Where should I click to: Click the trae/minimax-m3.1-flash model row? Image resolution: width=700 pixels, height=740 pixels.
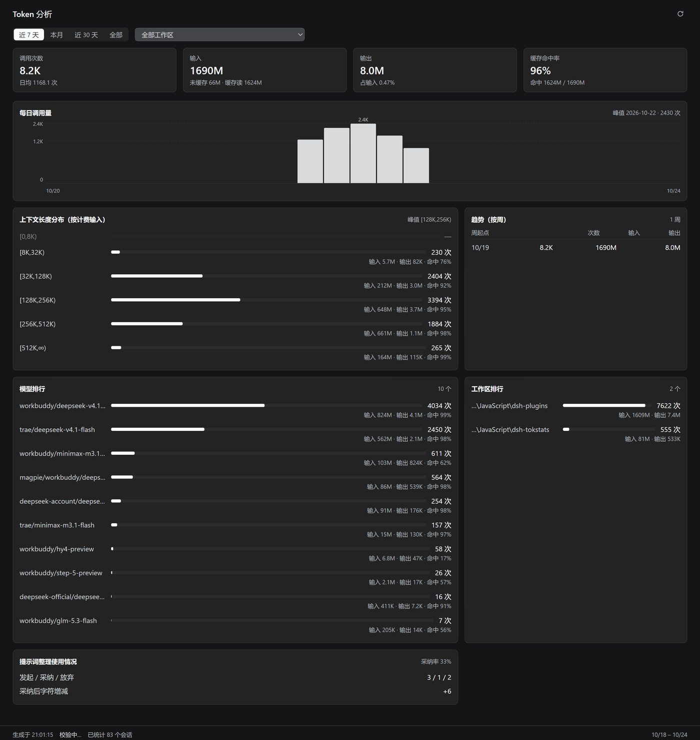click(x=235, y=530)
